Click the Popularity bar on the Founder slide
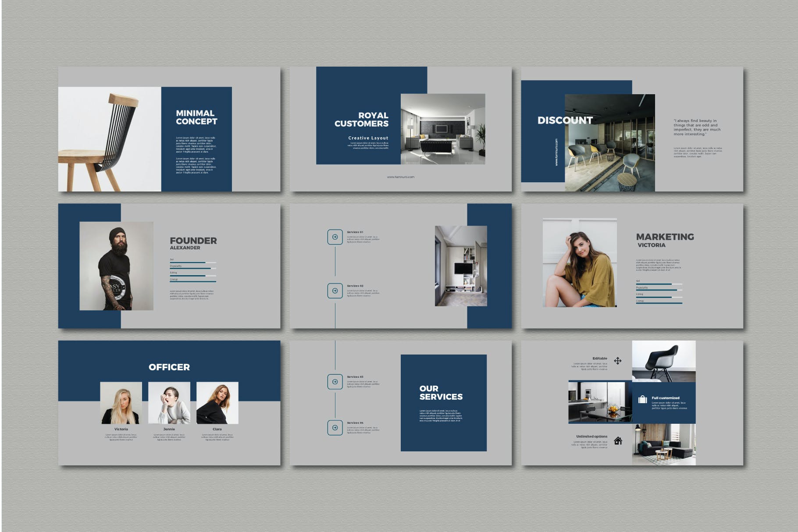Screen dimensions: 798x532 [193, 268]
